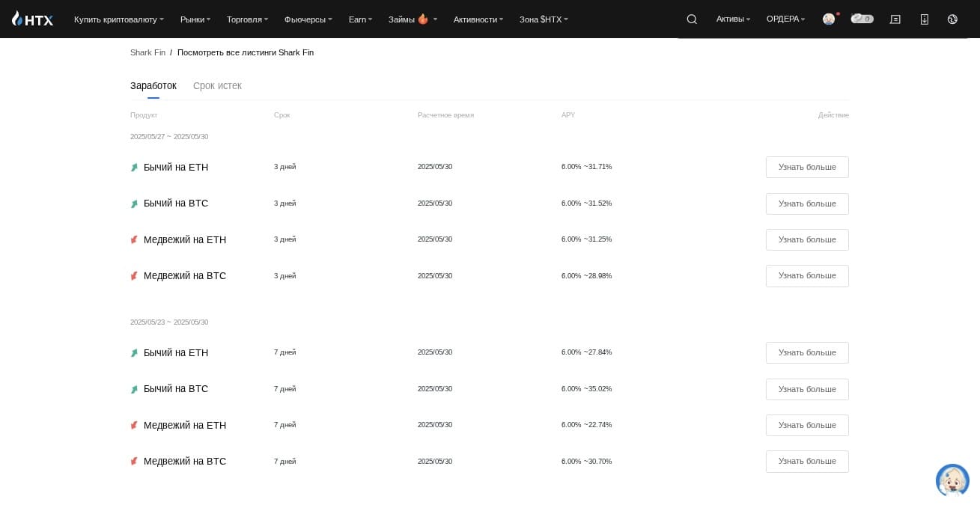Click APY value 6.00% ~31.52%
The height and width of the screenshot is (505, 980).
click(x=586, y=203)
